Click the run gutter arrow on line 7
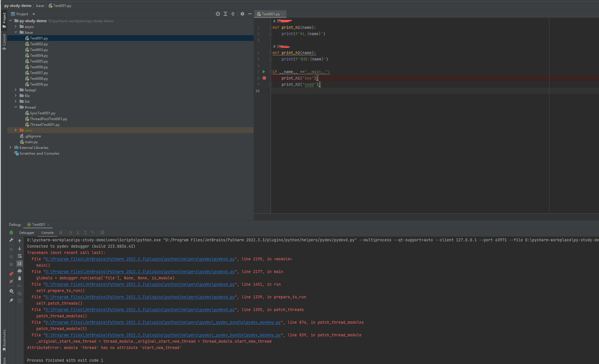Image resolution: width=599 pixels, height=364 pixels. [x=264, y=72]
